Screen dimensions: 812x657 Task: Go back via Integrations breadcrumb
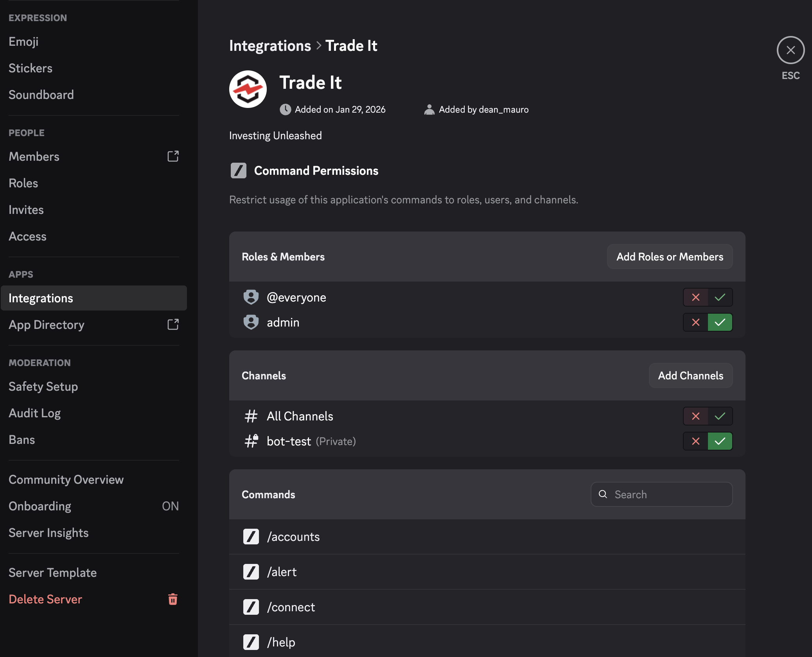tap(270, 46)
